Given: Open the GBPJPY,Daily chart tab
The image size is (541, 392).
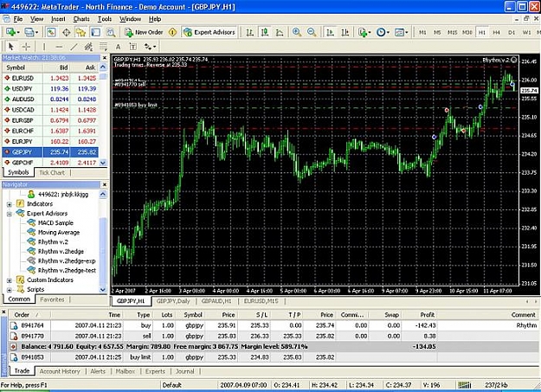Looking at the screenshot, I should coord(173,301).
